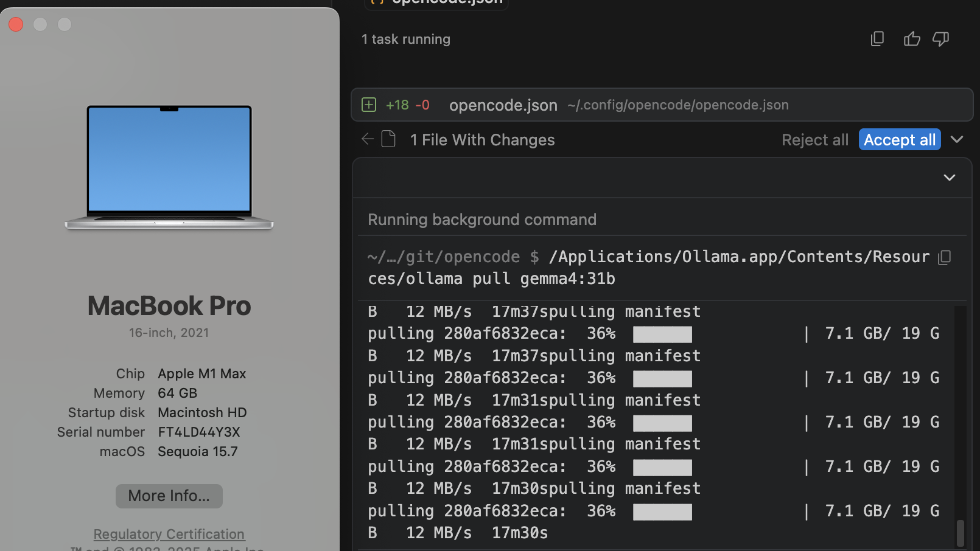
Task: Click the file icon beside 1 File With Changes
Action: tap(388, 139)
